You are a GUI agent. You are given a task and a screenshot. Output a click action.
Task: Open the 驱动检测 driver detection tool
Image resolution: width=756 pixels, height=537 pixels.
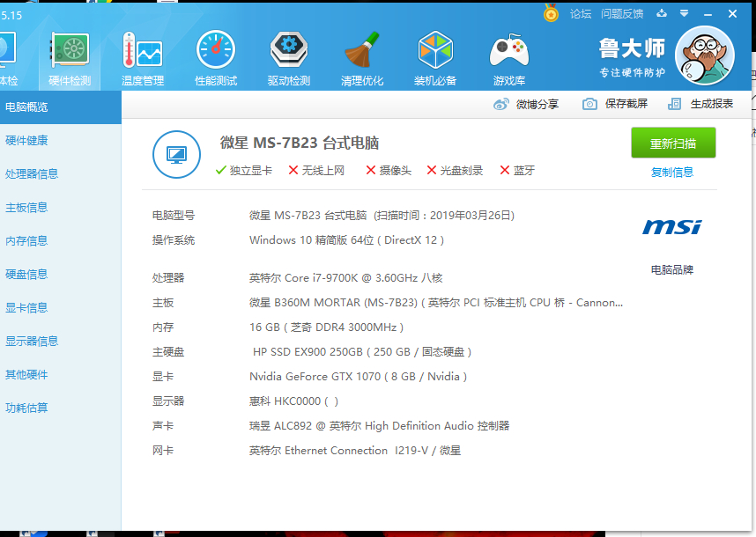[x=289, y=59]
